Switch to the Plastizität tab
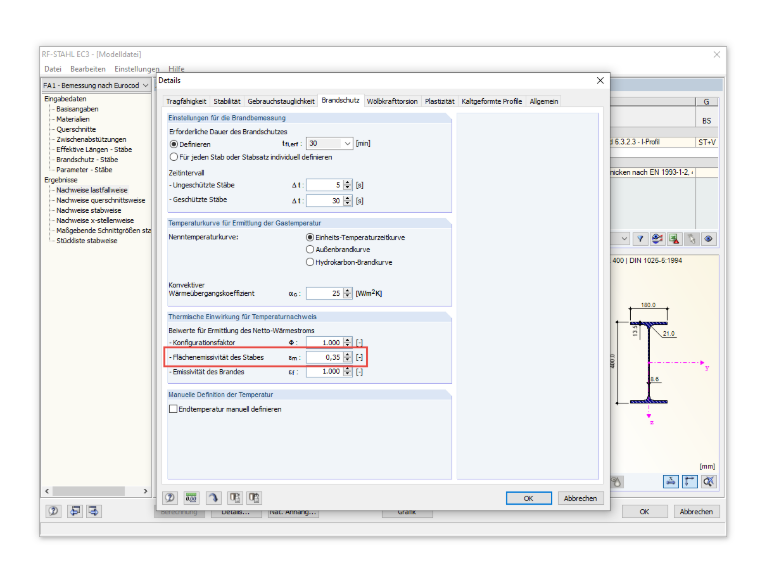The height and width of the screenshot is (570, 760). 439,101
